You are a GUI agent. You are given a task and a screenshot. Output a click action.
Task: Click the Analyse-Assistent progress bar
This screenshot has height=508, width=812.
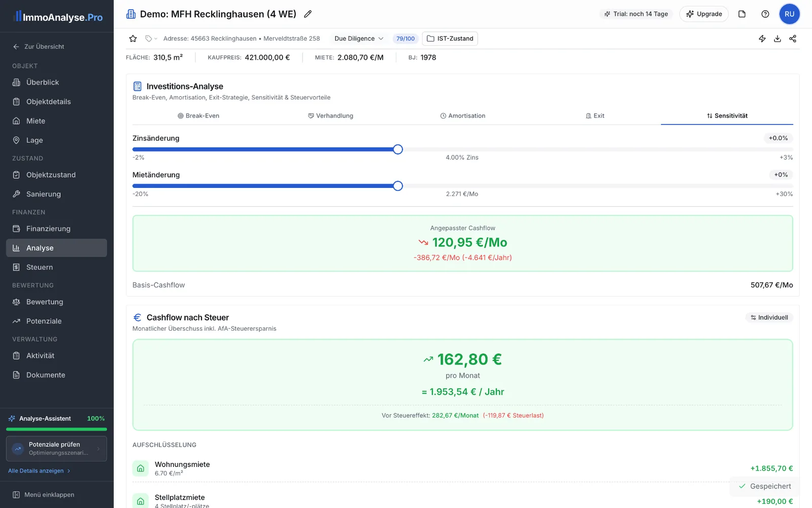pos(56,429)
